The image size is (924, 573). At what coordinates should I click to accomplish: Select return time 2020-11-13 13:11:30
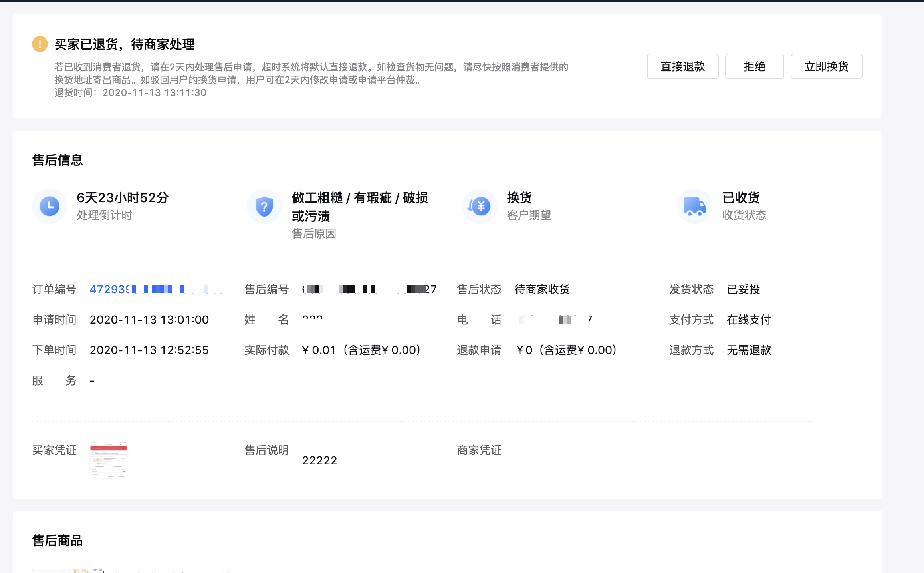155,93
